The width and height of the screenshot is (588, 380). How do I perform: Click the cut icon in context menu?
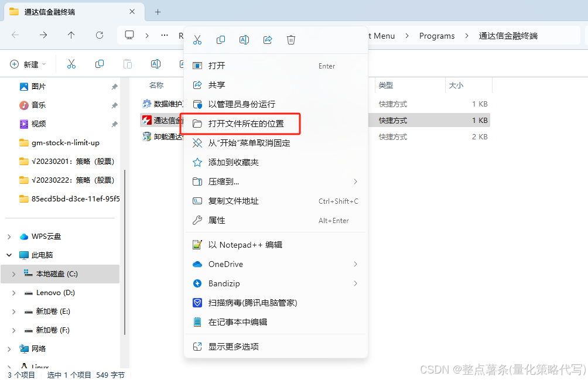click(197, 40)
